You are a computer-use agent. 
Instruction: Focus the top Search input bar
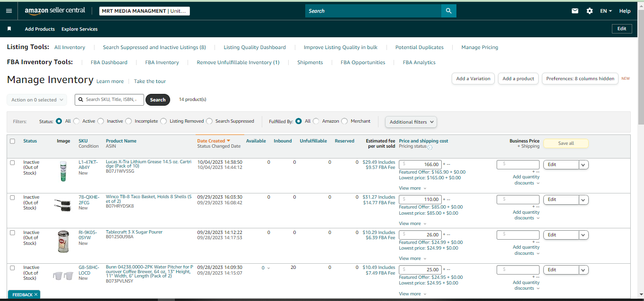point(373,11)
